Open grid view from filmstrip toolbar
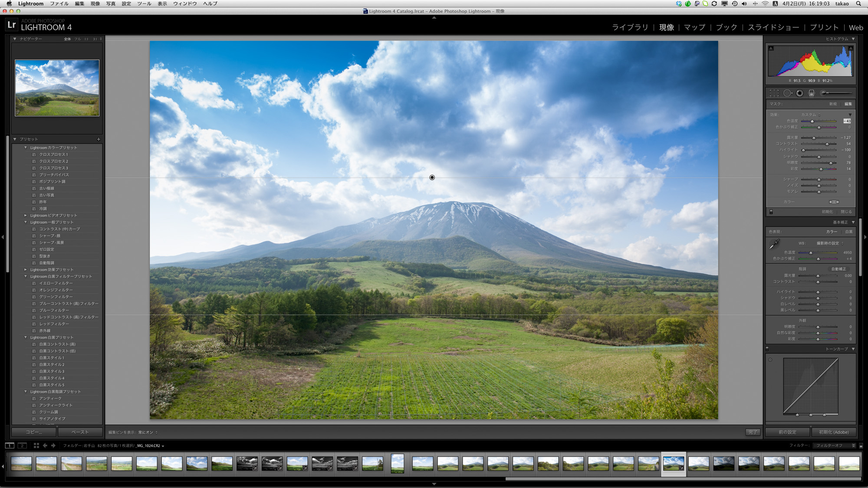Screen dimensions: 868x488 36,445
